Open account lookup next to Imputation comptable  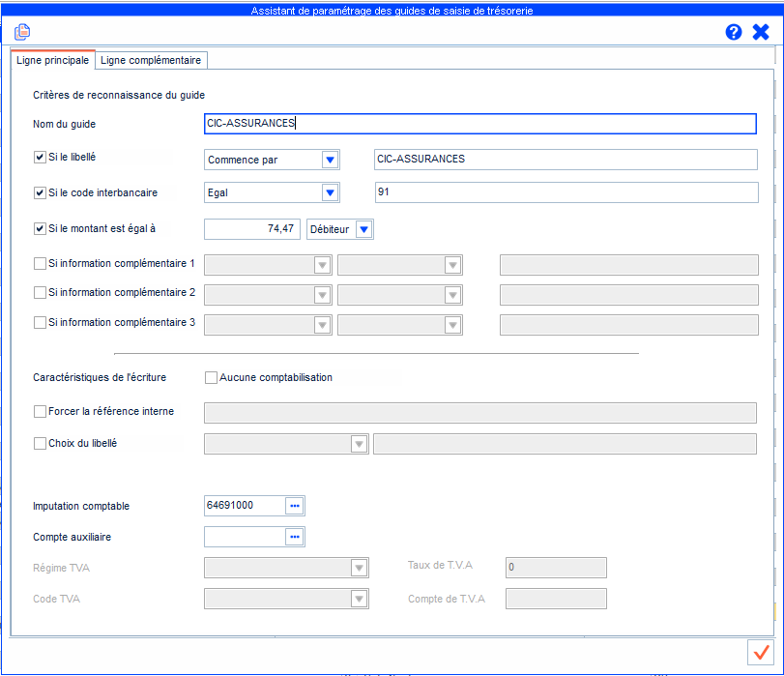coord(295,506)
